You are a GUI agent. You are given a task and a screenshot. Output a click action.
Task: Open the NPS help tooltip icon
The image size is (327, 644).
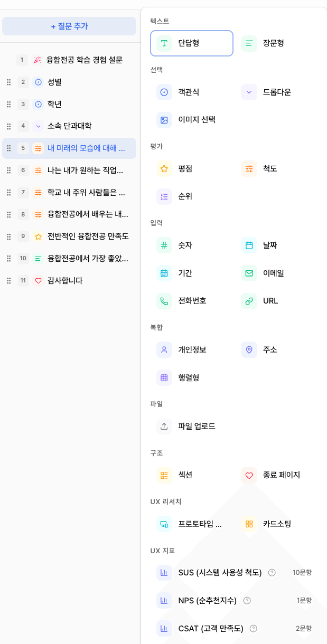tap(246, 600)
